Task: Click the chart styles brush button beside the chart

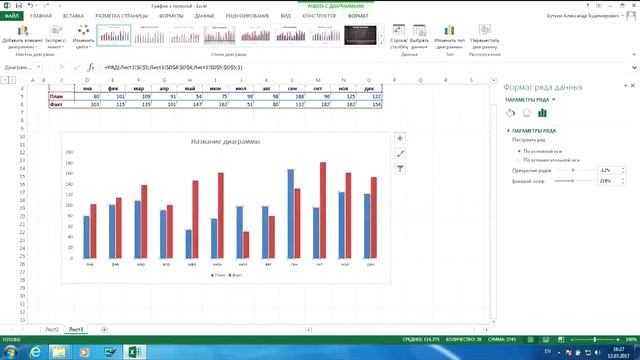Action: point(400,153)
